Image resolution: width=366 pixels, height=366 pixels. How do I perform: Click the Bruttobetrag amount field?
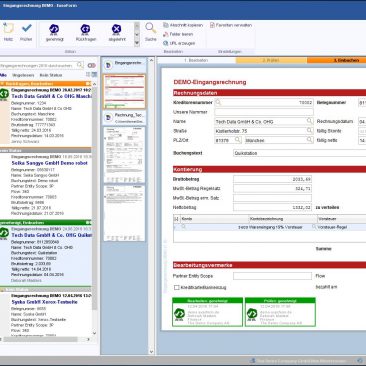pyautogui.click(x=272, y=179)
